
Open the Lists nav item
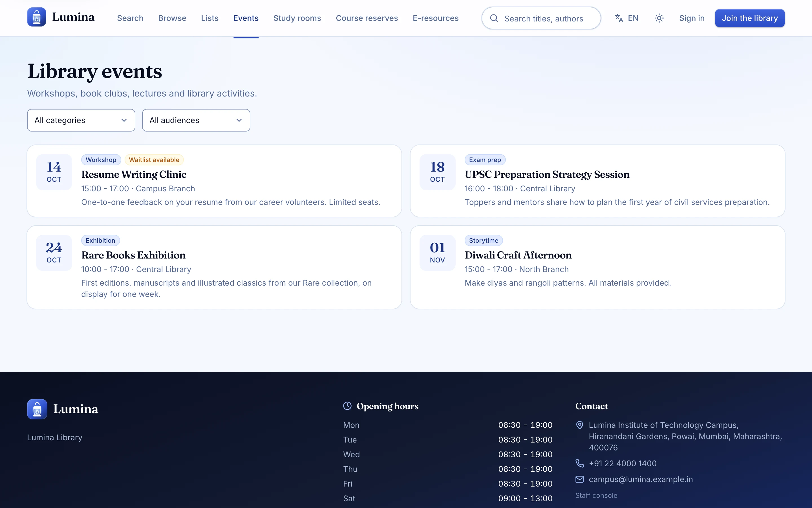pos(210,18)
